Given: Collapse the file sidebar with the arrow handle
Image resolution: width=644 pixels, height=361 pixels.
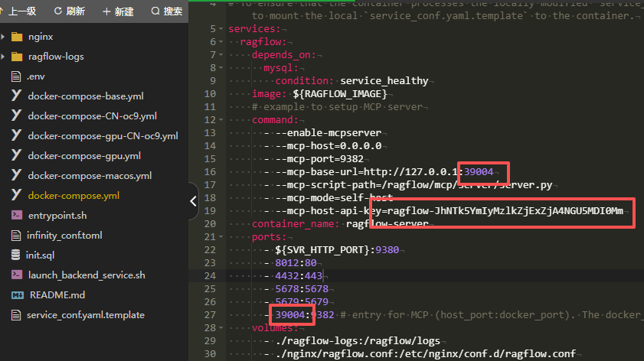Looking at the screenshot, I should pos(193,202).
